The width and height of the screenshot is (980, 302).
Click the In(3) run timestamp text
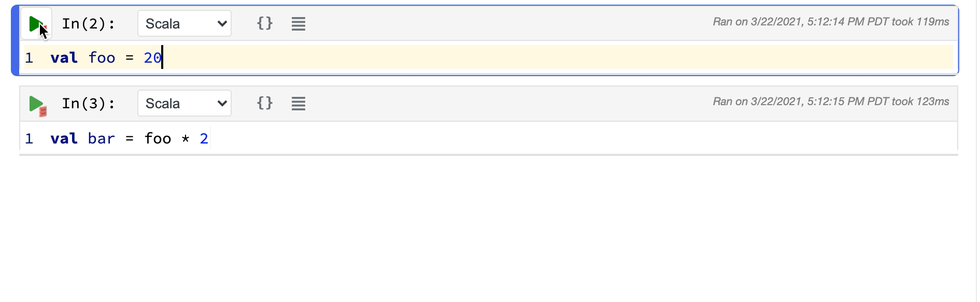click(831, 102)
